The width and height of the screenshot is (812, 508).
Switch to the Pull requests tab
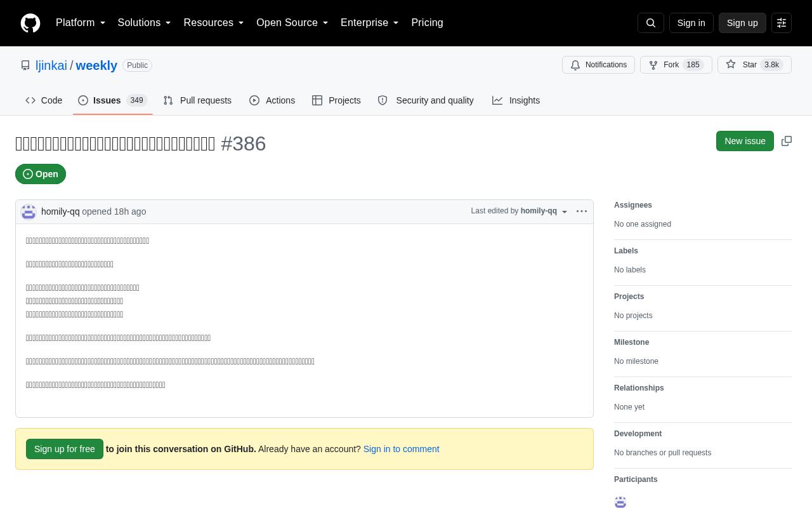(197, 100)
